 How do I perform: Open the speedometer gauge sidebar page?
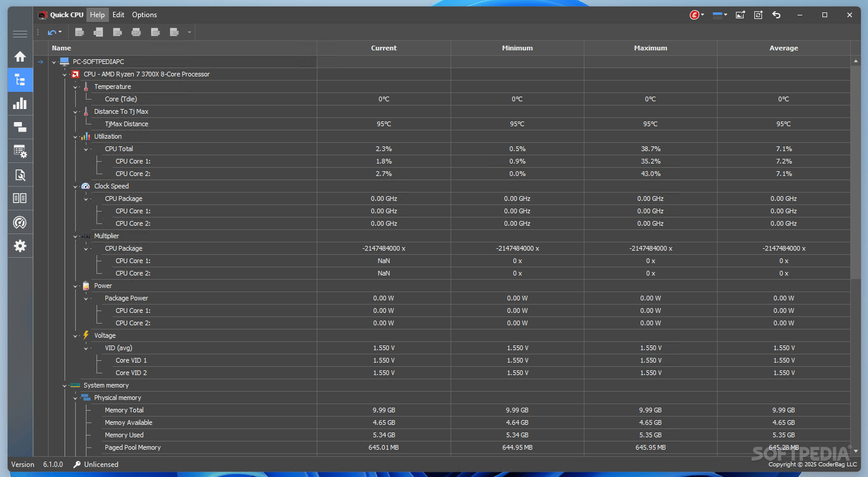pyautogui.click(x=20, y=222)
